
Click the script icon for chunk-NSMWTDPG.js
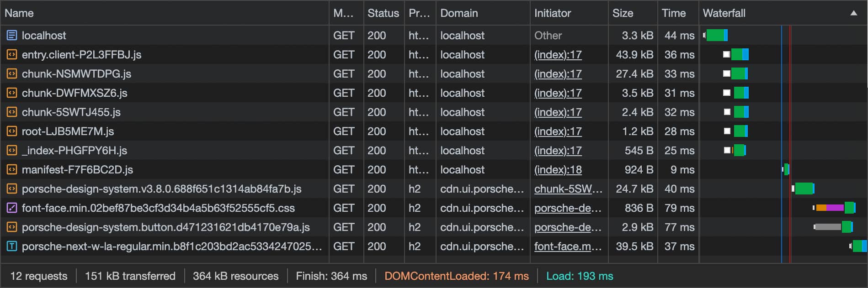click(12, 74)
